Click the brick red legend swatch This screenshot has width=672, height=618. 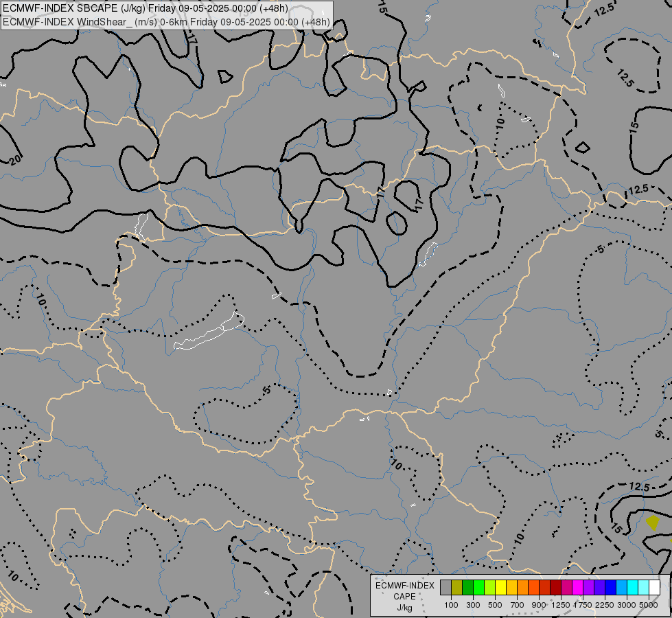pos(545,588)
